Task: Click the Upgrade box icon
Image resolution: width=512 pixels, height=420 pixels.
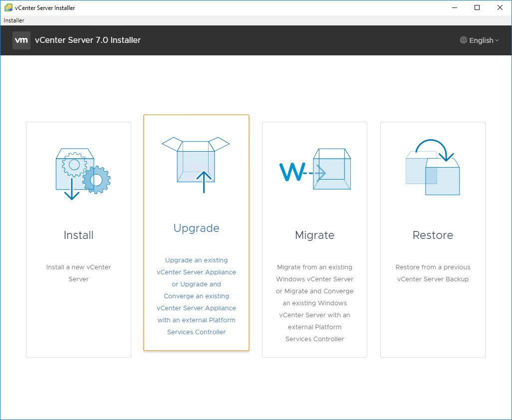Action: 196,165
